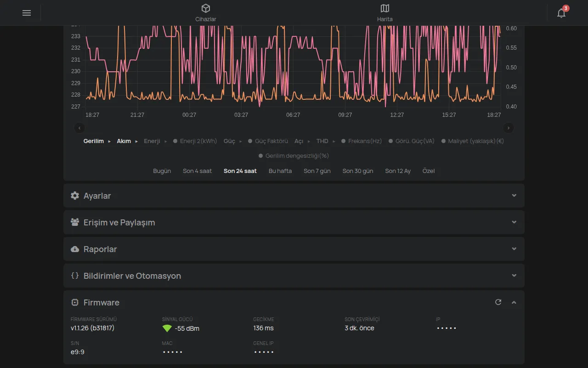Click the previous legend page arrow
The width and height of the screenshot is (588, 368).
[x=79, y=128]
